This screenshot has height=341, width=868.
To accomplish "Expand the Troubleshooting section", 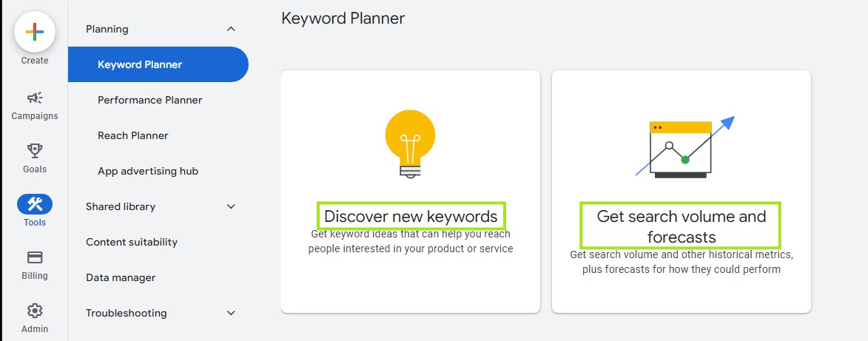I will coord(232,313).
